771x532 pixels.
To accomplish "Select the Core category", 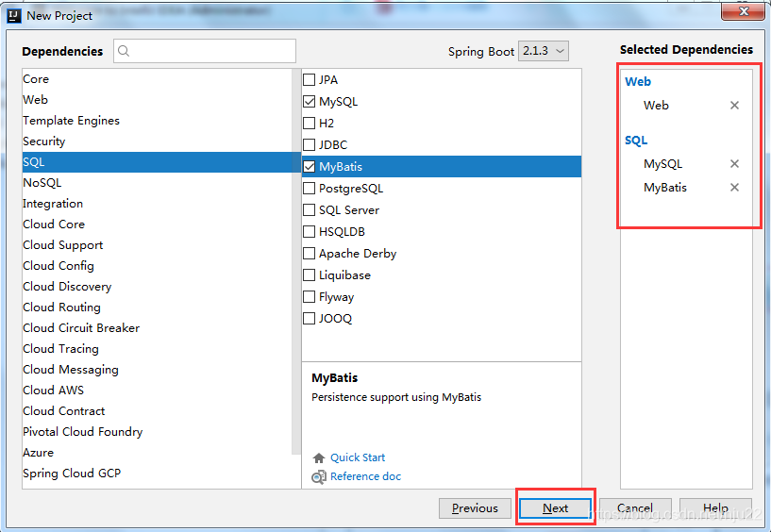I will tap(158, 79).
